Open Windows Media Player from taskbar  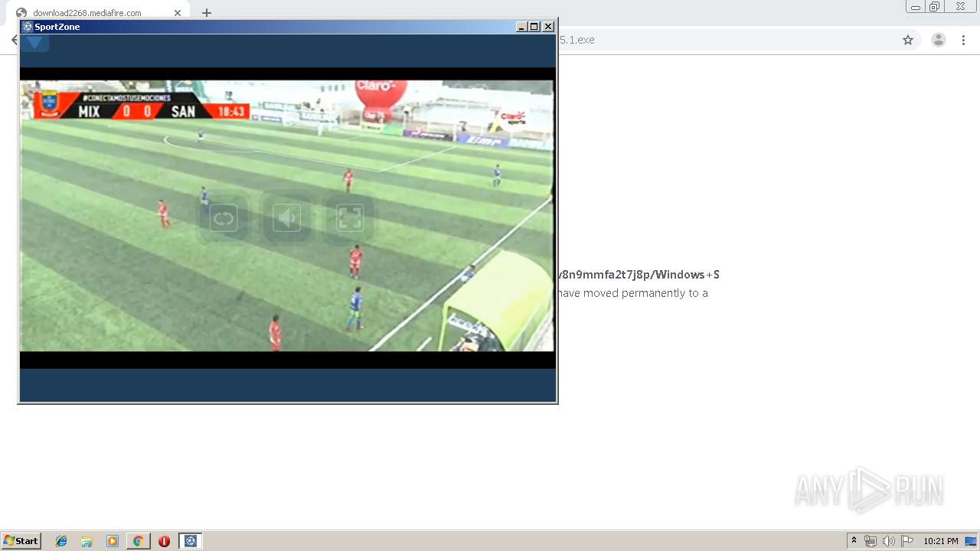click(113, 541)
